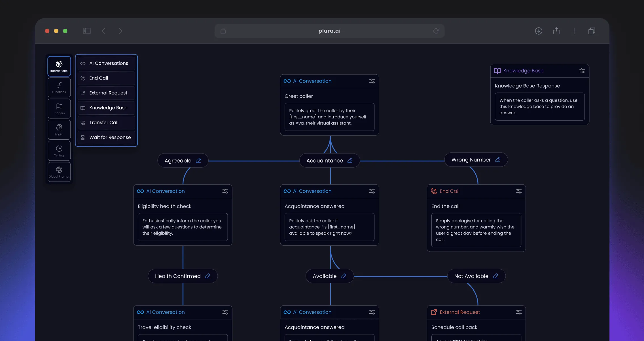The width and height of the screenshot is (644, 341).
Task: Reload the page in the browser
Action: (x=436, y=31)
